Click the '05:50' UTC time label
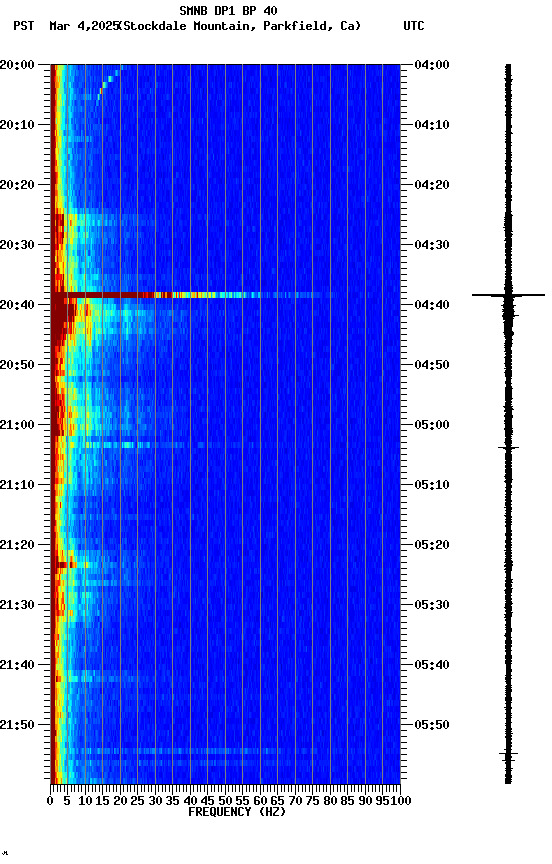 pyautogui.click(x=432, y=725)
